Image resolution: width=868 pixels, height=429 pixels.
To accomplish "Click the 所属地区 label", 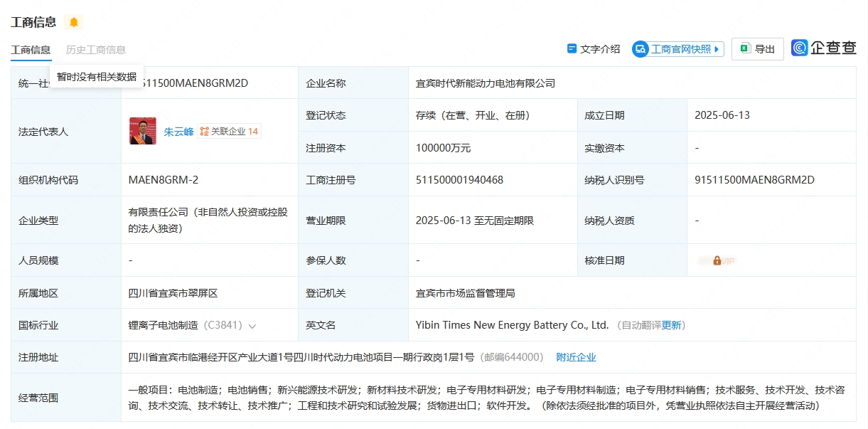I will pyautogui.click(x=38, y=293).
